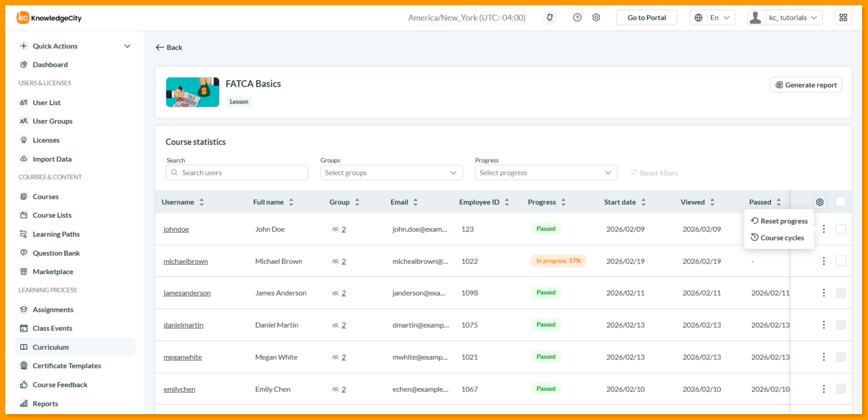Image resolution: width=868 pixels, height=420 pixels.
Task: Click in the Search users field
Action: pyautogui.click(x=237, y=173)
